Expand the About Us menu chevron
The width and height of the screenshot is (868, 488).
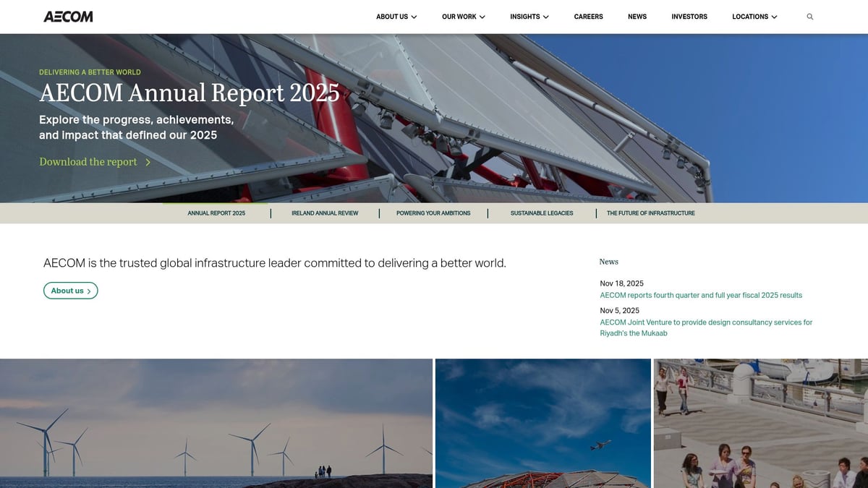pos(414,17)
